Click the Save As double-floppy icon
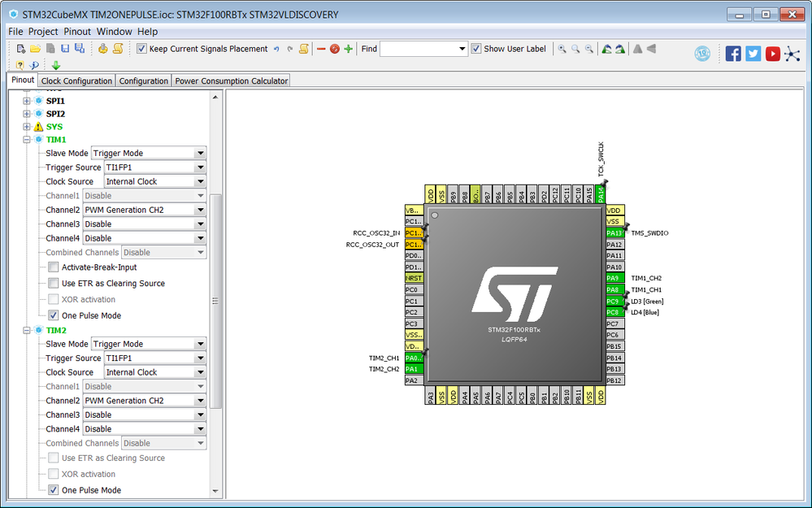The image size is (812, 508). point(79,49)
